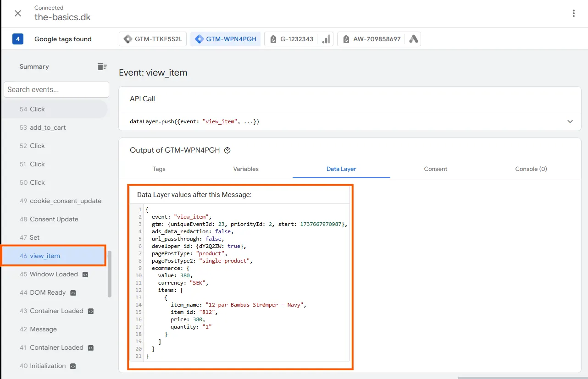Viewport: 588px width, 379px height.
Task: Open the three-dot more options menu
Action: [x=573, y=13]
